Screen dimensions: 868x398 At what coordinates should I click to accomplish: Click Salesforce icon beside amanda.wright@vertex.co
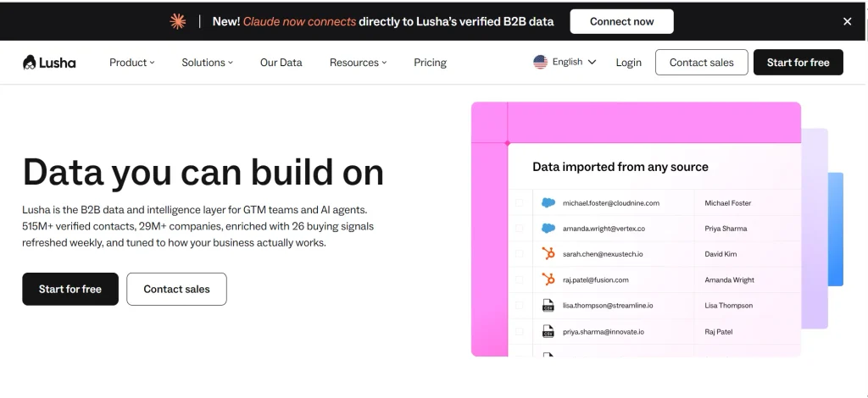click(548, 229)
